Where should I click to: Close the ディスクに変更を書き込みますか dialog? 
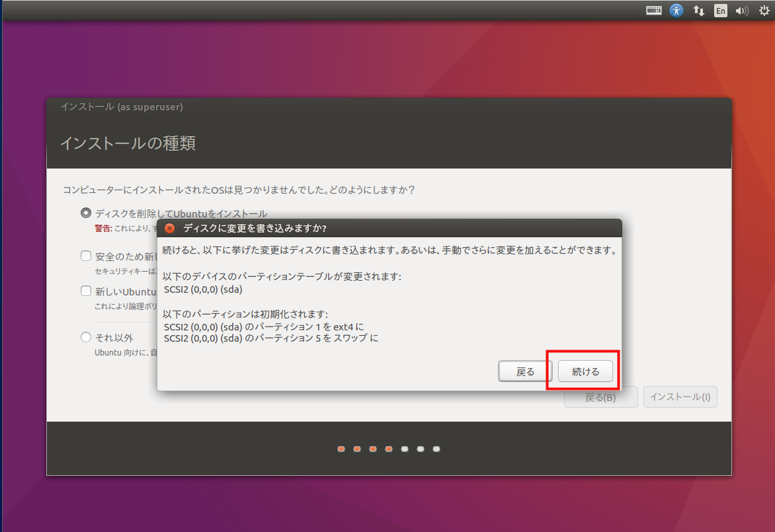coord(169,229)
